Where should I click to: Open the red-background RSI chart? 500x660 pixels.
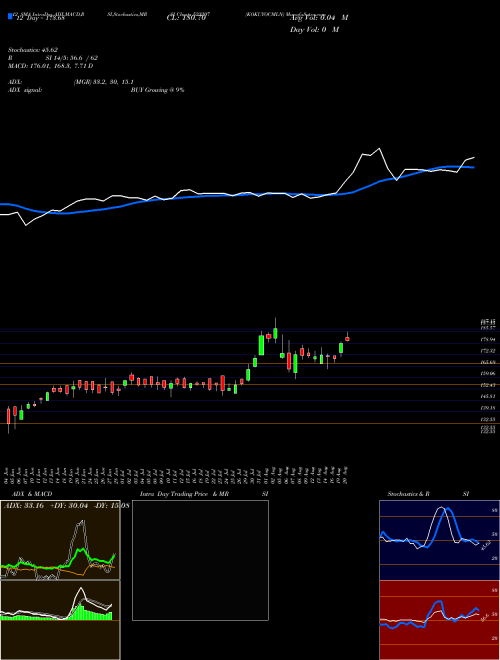click(x=439, y=620)
